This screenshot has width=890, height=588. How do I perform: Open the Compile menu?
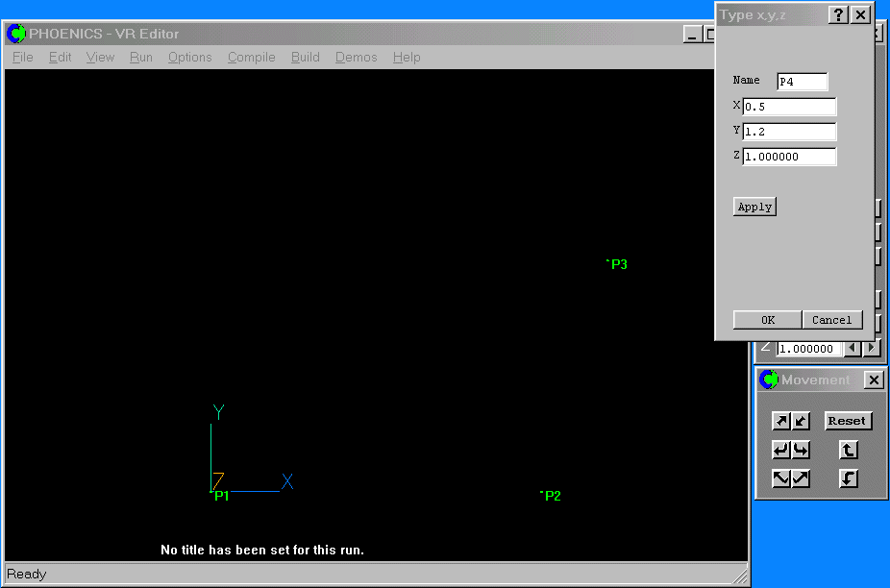pos(251,58)
